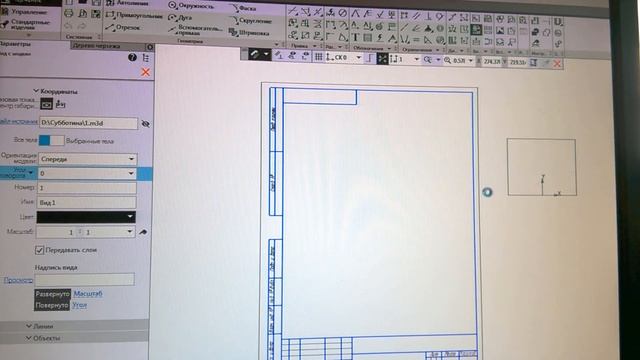Click the view phantom rectangle beside the sheet
640x360 pixels.
point(542,167)
